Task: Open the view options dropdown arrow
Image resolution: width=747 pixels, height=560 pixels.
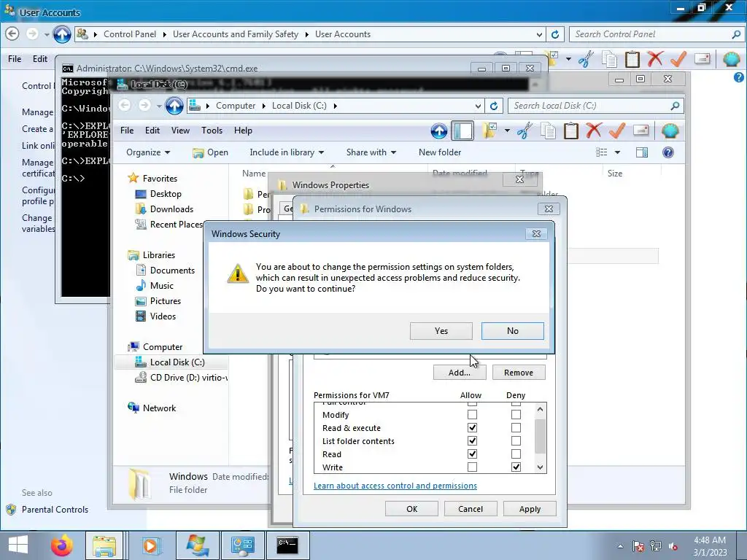Action: (617, 152)
